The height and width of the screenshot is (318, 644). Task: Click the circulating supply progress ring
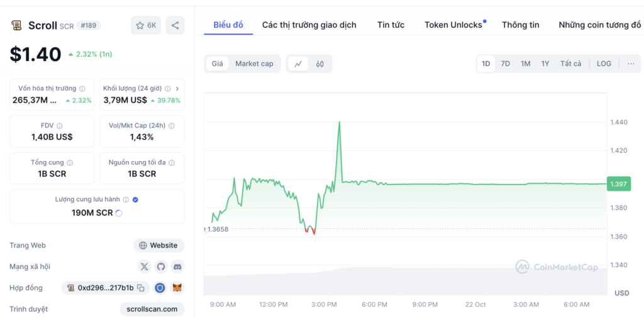119,213
